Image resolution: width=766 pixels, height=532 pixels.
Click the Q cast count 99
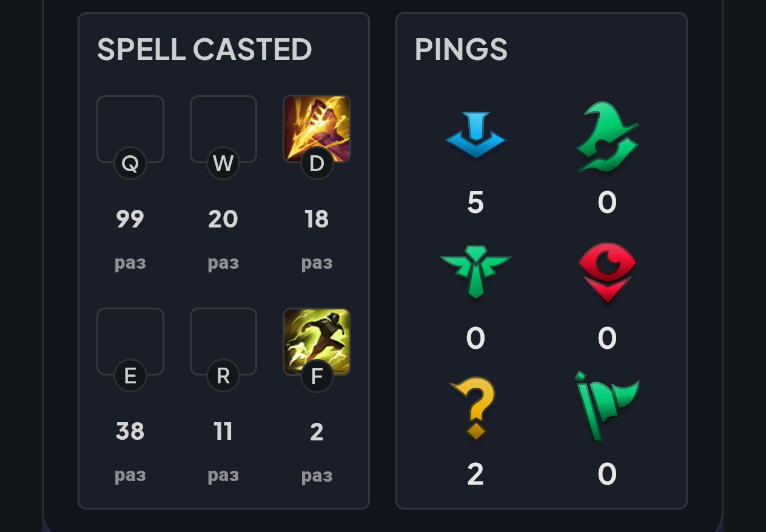point(130,219)
